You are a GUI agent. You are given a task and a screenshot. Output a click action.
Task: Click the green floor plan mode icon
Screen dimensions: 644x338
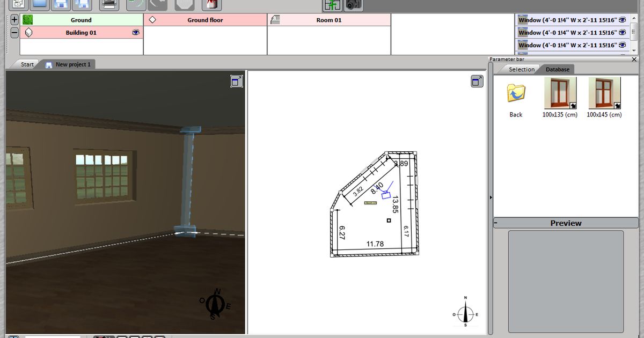333,5
